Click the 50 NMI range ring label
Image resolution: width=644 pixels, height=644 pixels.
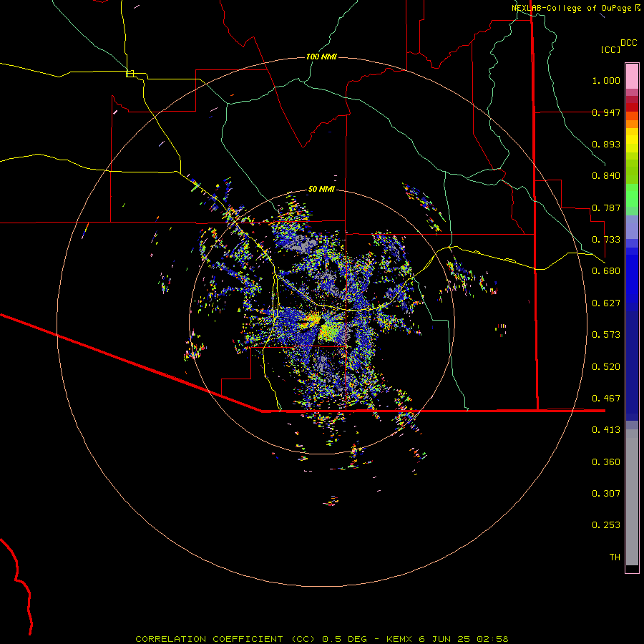pyautogui.click(x=321, y=189)
